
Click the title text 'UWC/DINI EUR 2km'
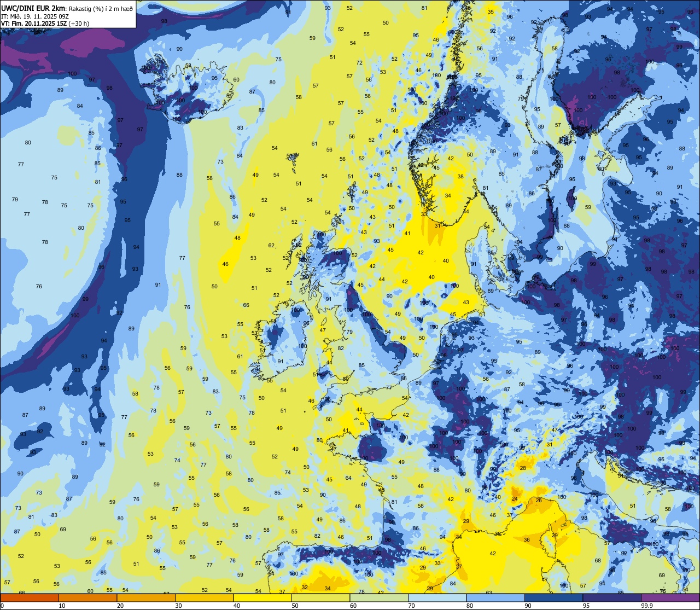click(x=33, y=8)
